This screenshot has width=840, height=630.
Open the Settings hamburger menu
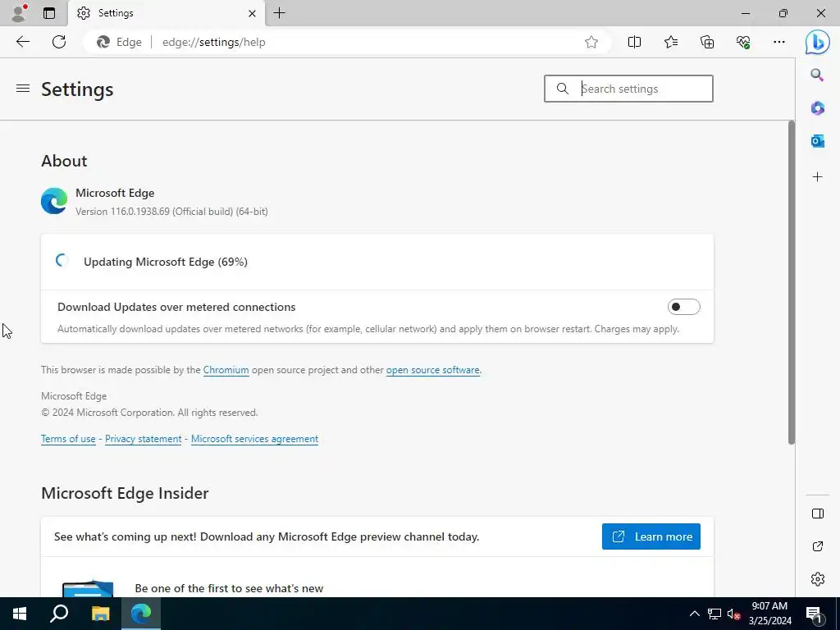(23, 89)
